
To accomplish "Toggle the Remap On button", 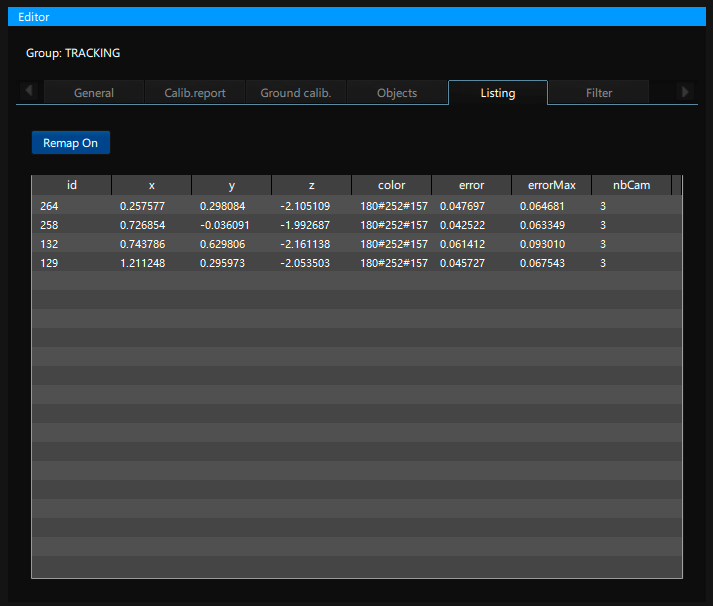I will (x=70, y=143).
